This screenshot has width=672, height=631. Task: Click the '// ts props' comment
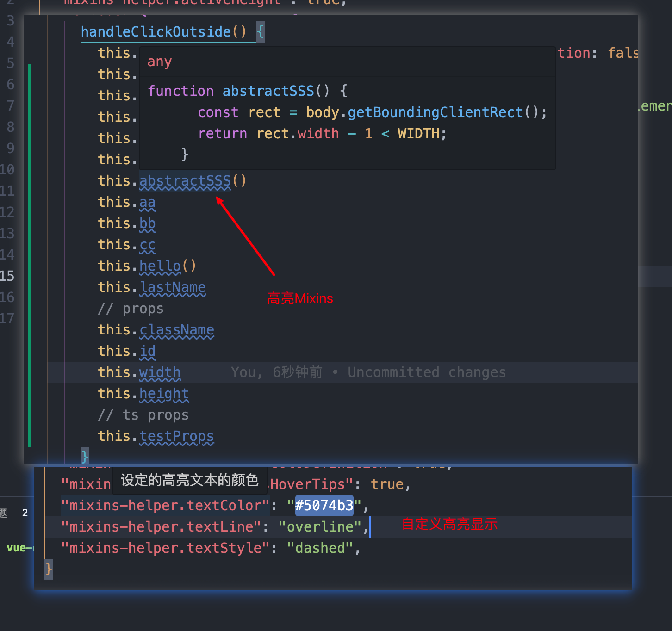pos(143,415)
